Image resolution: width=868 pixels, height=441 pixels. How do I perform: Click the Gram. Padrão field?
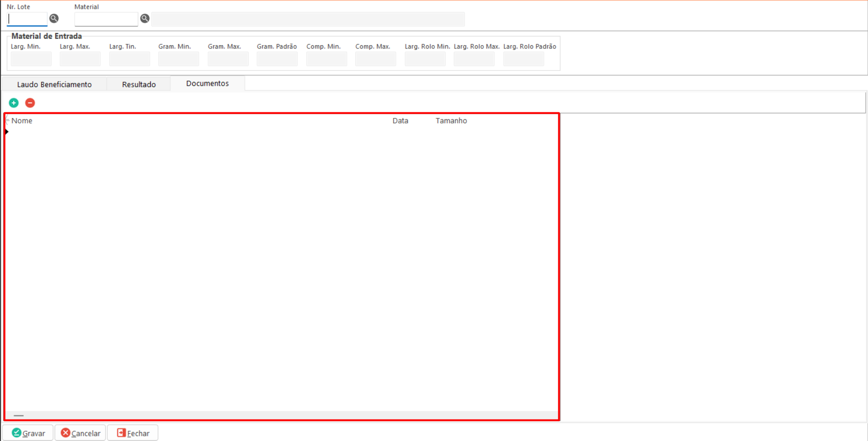tap(277, 59)
